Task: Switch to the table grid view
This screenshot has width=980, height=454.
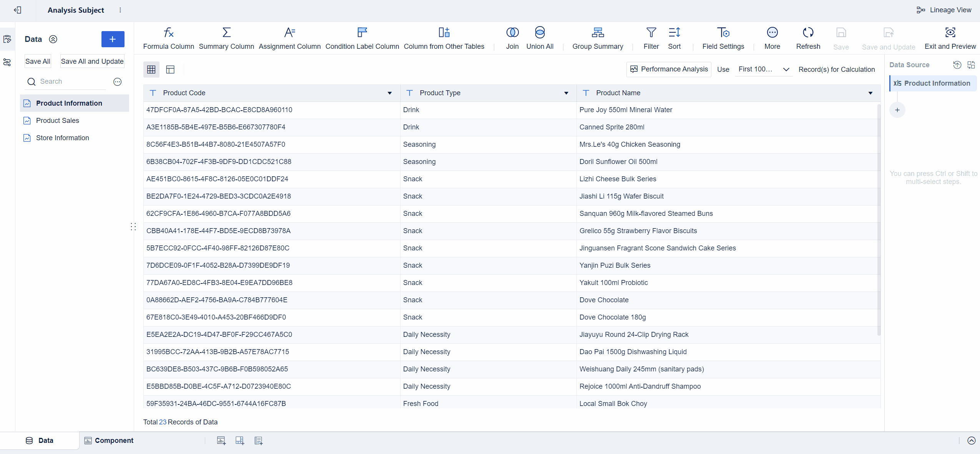Action: coord(151,70)
